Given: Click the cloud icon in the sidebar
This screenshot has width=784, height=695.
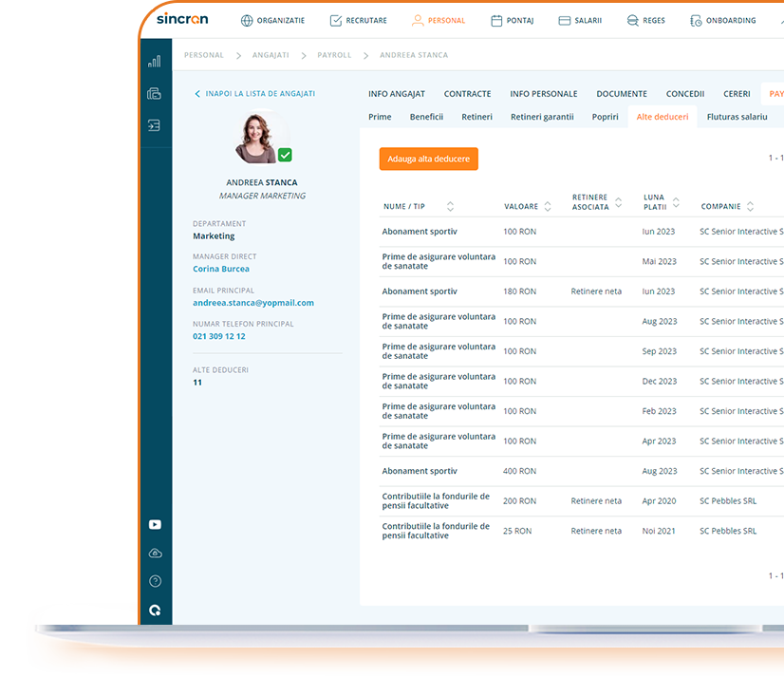Looking at the screenshot, I should [x=155, y=553].
